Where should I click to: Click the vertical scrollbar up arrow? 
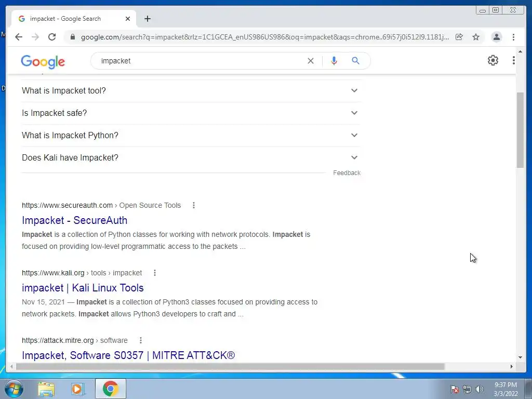pyautogui.click(x=520, y=51)
